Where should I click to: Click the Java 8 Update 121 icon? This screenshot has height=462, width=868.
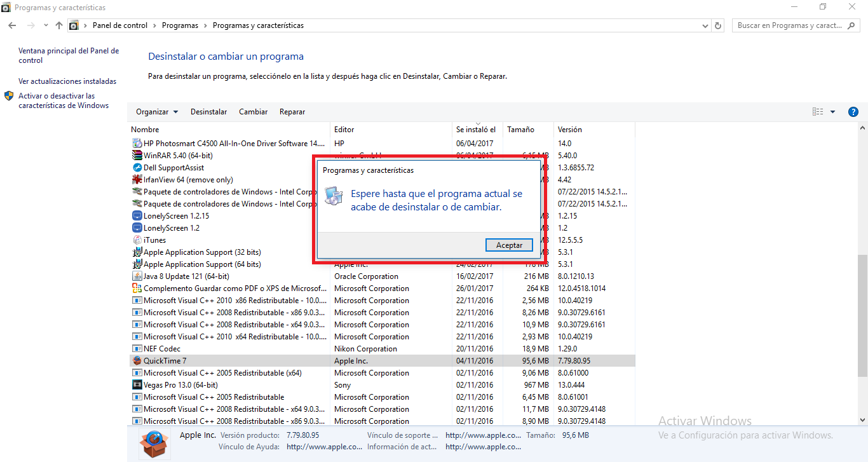click(x=137, y=276)
